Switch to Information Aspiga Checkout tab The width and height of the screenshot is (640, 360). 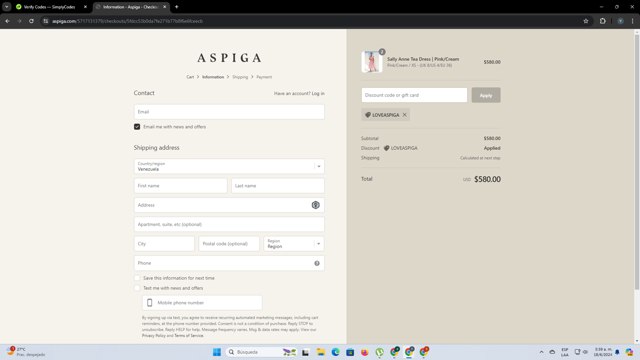[131, 7]
